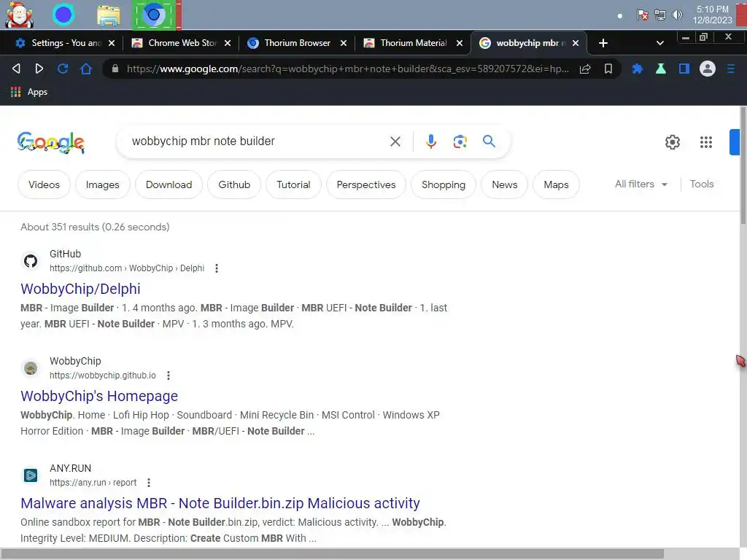Click the browser back arrow

(x=16, y=69)
